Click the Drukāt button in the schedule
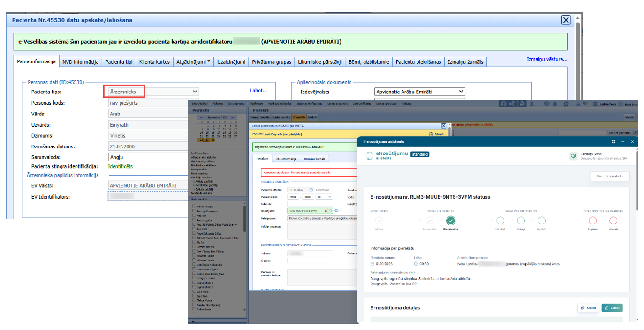This screenshot has height=330, width=644. pyautogui.click(x=629, y=117)
